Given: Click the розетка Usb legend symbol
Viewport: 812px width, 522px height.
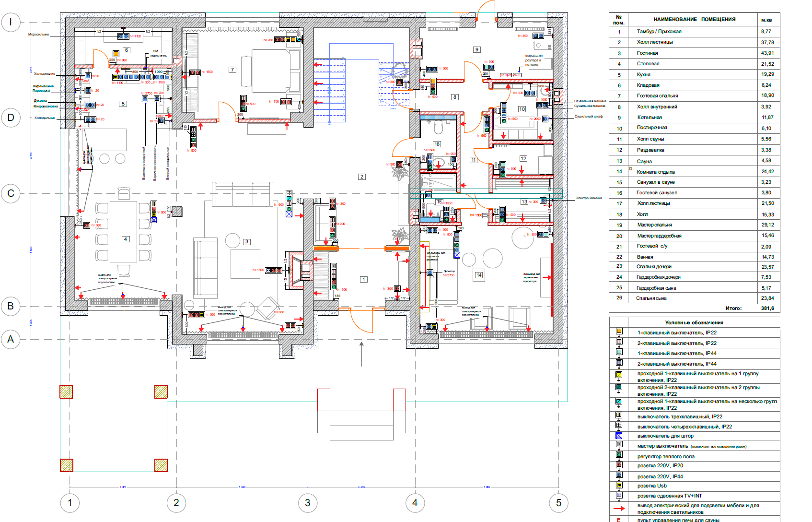Looking at the screenshot, I should point(619,486).
